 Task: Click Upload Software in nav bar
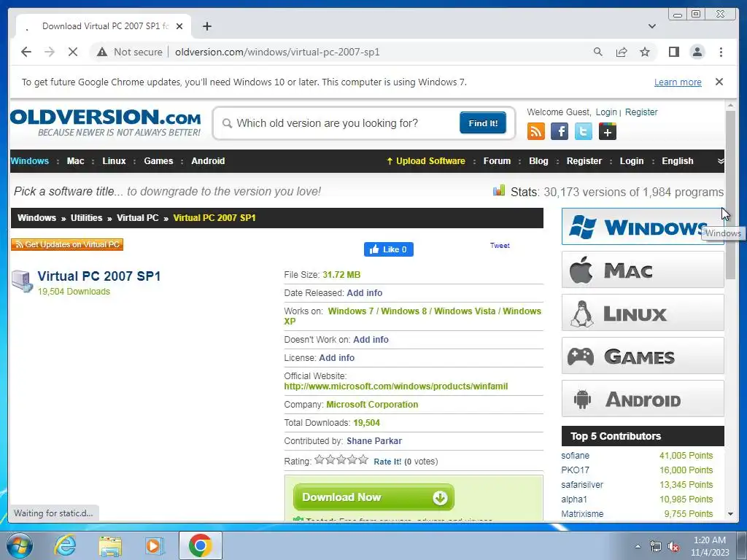[426, 161]
